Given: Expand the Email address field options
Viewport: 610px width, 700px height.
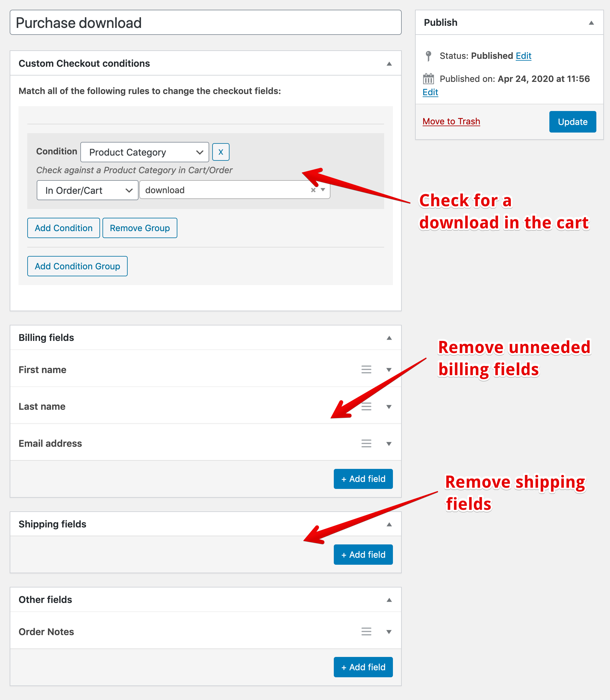Looking at the screenshot, I should [389, 444].
